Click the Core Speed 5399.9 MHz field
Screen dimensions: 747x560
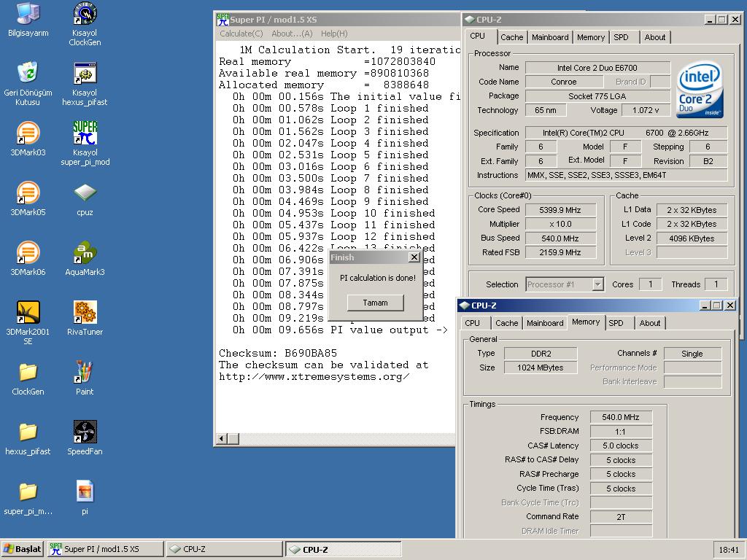coord(560,210)
